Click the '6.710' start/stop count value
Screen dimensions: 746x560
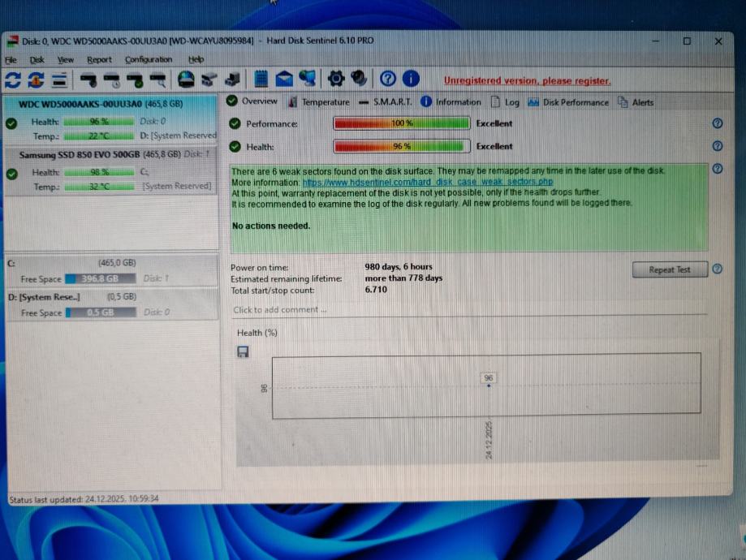coord(376,289)
